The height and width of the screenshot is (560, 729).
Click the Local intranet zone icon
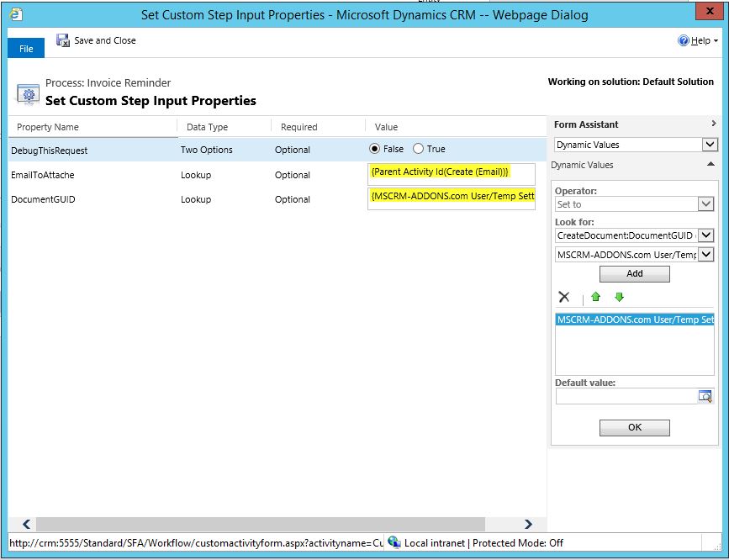click(392, 542)
